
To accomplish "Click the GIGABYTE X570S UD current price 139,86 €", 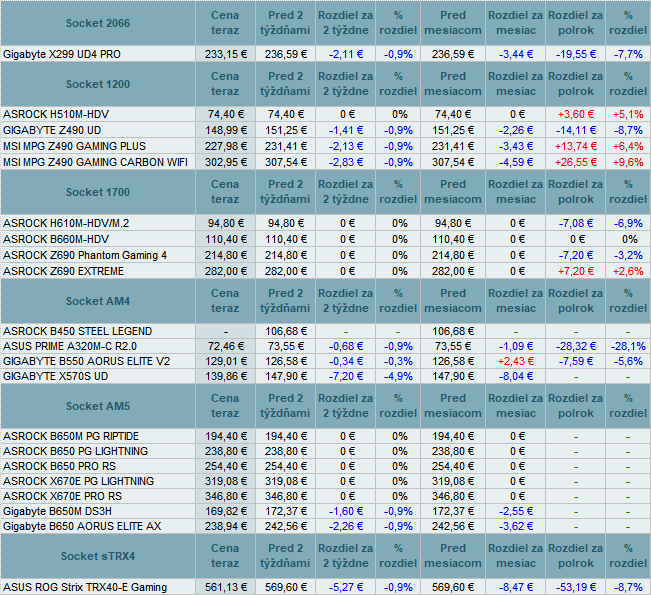I will coord(225,376).
